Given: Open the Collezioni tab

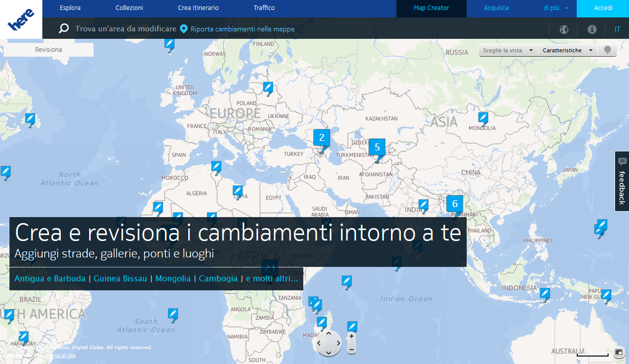Looking at the screenshot, I should pos(129,8).
